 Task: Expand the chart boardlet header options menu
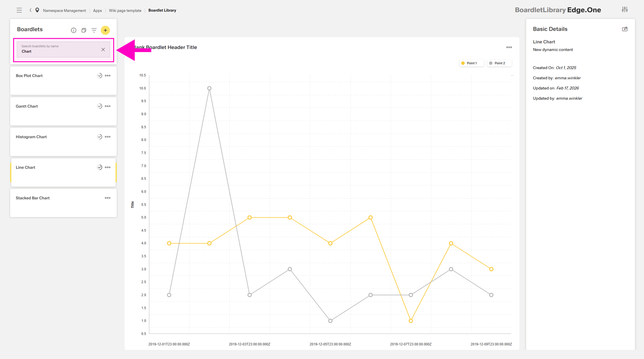tap(509, 47)
